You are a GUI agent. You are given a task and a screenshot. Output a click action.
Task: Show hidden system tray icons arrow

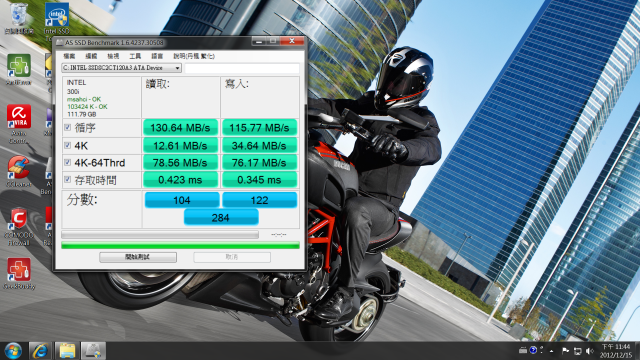click(x=551, y=351)
